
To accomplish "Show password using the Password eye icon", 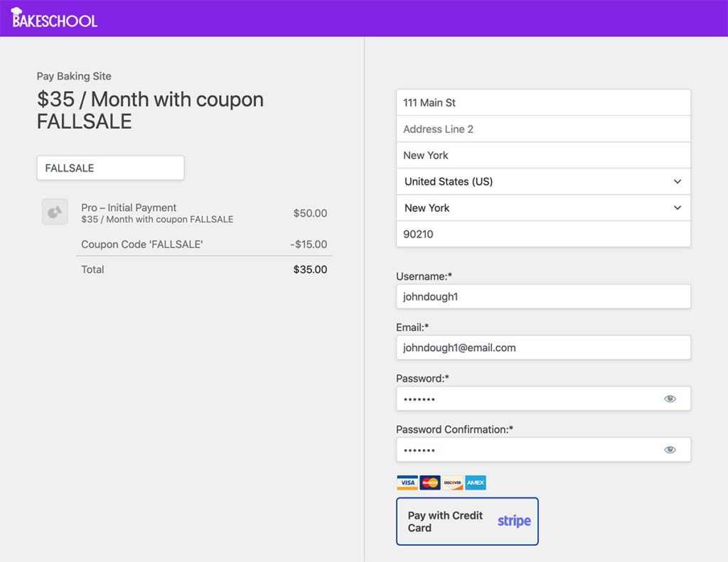I will tap(670, 399).
